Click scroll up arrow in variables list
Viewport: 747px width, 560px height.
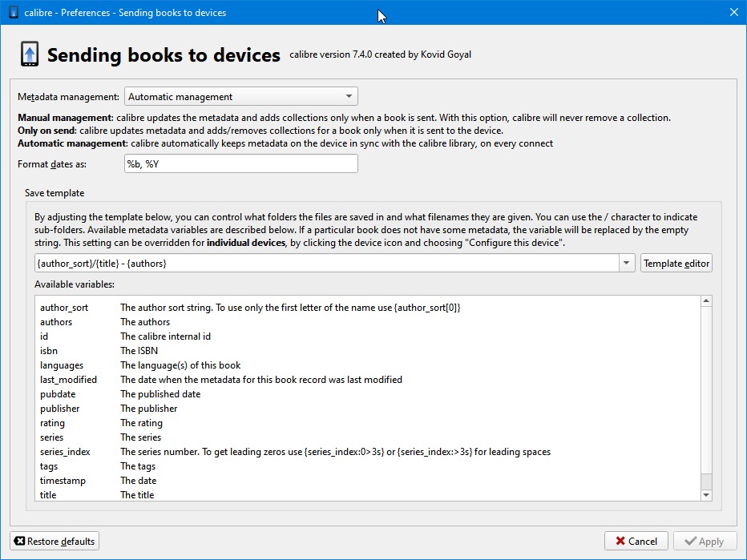(x=706, y=301)
